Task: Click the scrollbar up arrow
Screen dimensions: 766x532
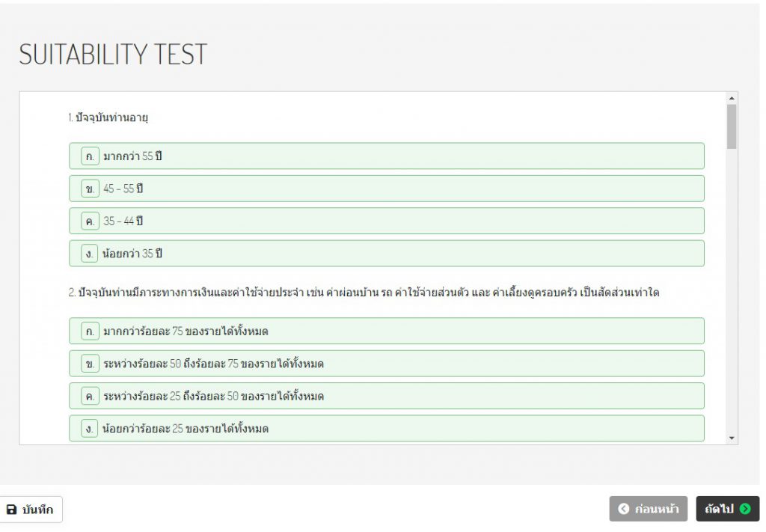Action: click(x=732, y=98)
